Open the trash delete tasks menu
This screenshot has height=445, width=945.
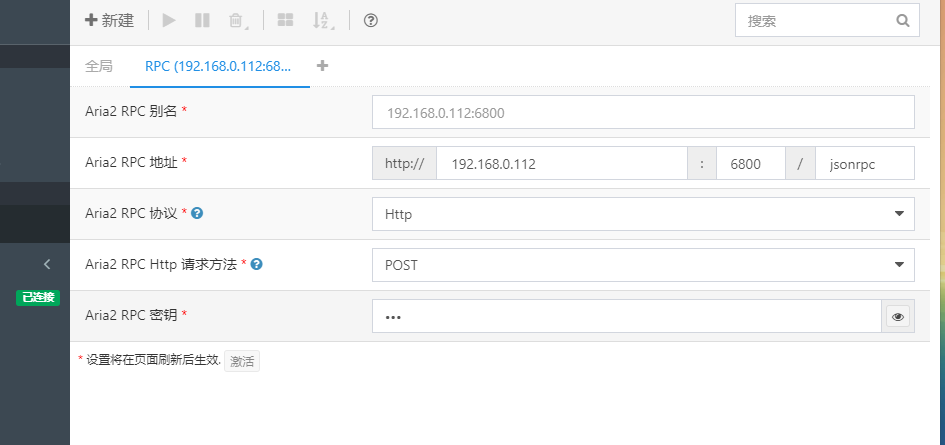(x=237, y=21)
